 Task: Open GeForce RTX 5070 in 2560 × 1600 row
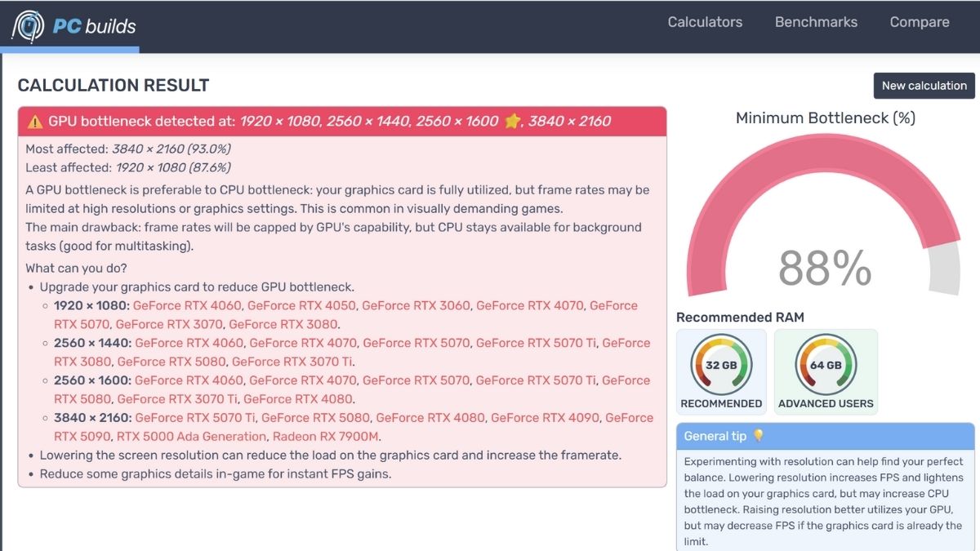[416, 380]
